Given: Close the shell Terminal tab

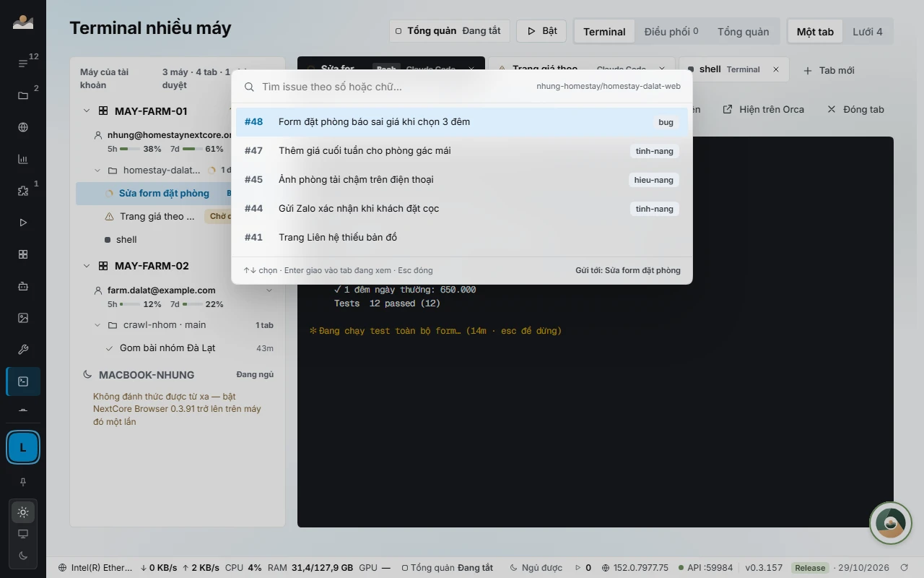Looking at the screenshot, I should (776, 69).
